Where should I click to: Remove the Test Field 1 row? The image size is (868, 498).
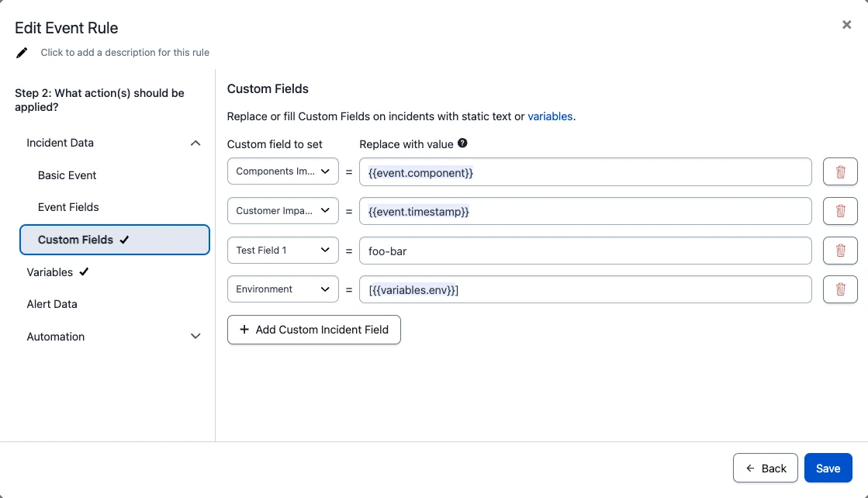pos(840,251)
